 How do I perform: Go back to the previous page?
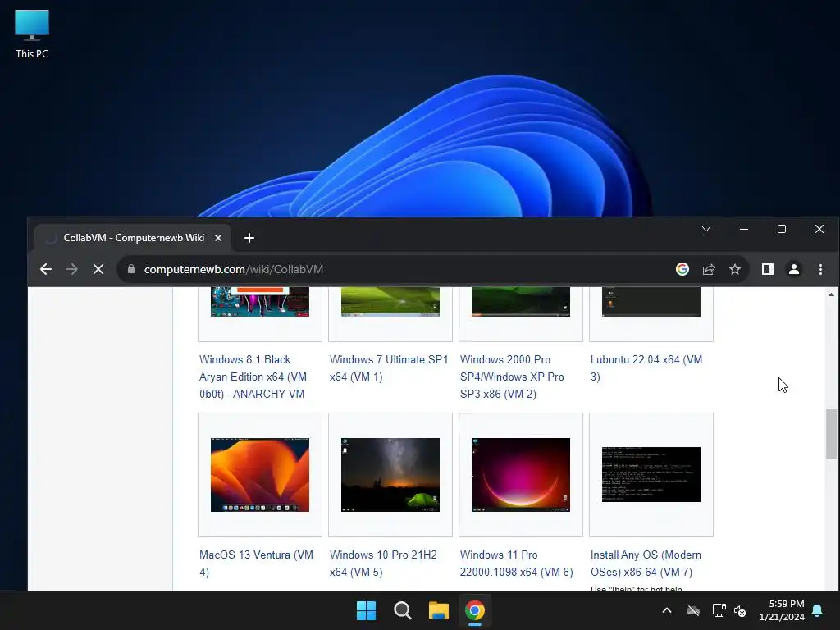(x=46, y=269)
